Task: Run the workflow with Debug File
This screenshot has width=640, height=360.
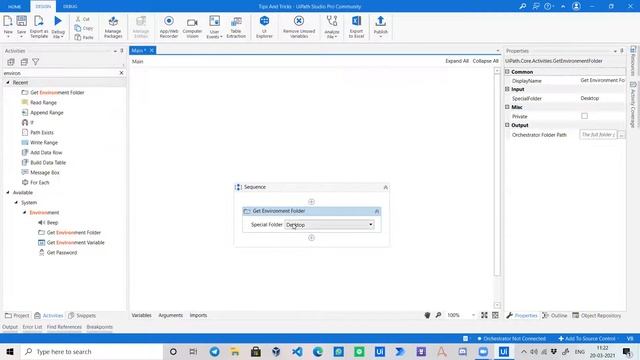Action: pos(58,27)
